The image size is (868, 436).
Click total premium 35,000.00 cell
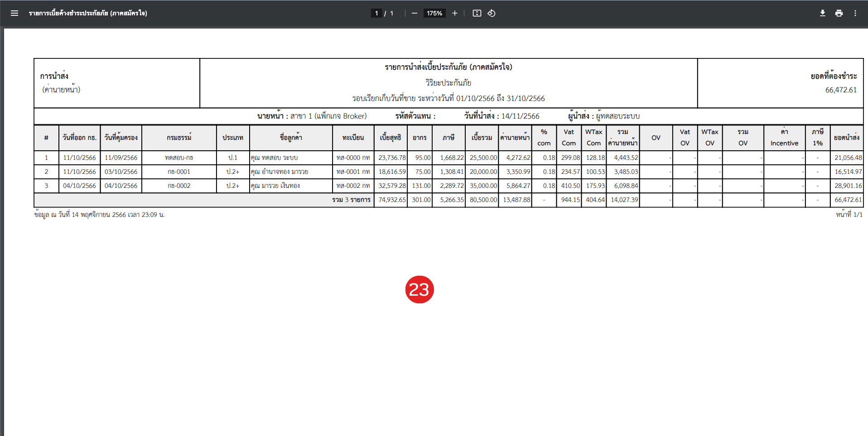click(482, 186)
